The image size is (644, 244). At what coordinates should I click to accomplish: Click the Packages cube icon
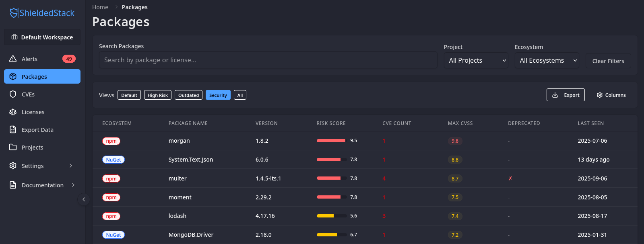point(13,76)
